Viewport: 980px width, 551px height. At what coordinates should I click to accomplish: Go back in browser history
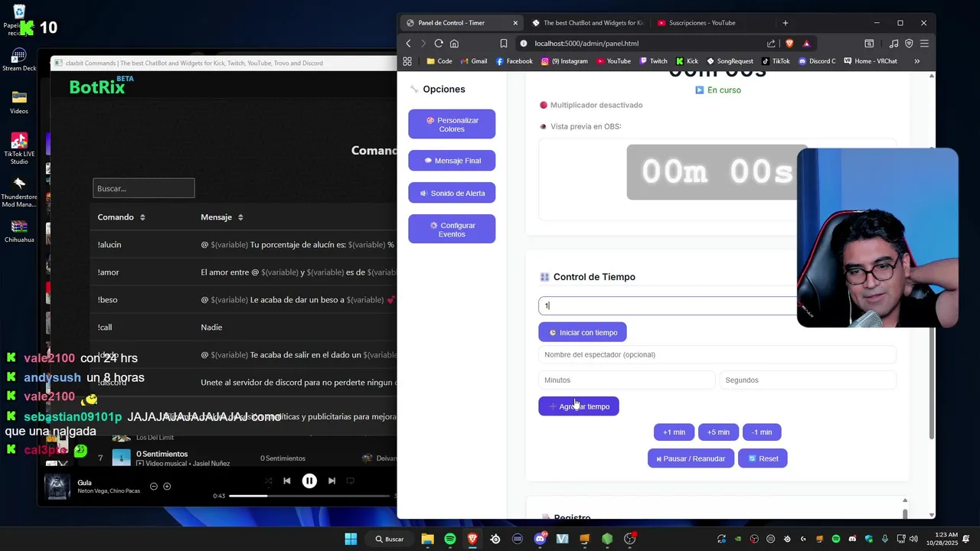point(408,44)
